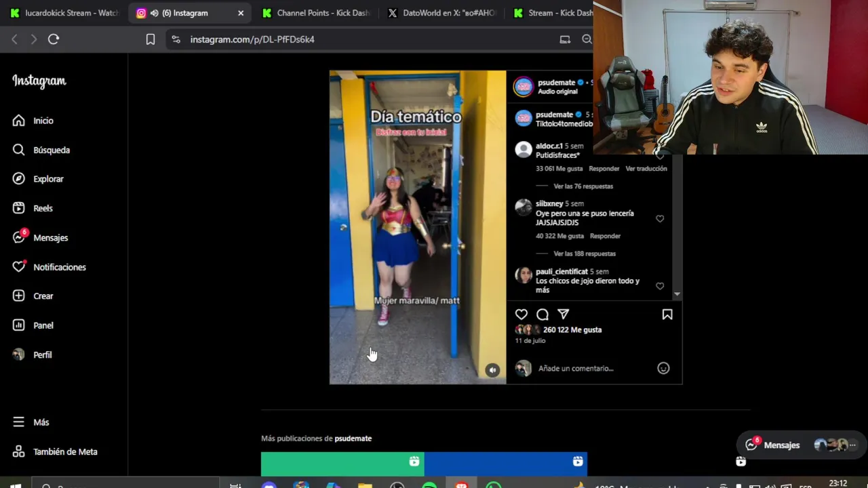Image resolution: width=868 pixels, height=488 pixels.
Task: Click the 11 de julio date
Action: click(x=530, y=341)
